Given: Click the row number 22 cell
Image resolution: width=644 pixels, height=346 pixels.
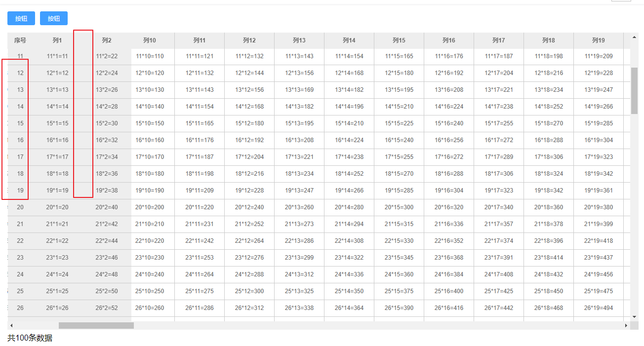Looking at the screenshot, I should point(20,240).
